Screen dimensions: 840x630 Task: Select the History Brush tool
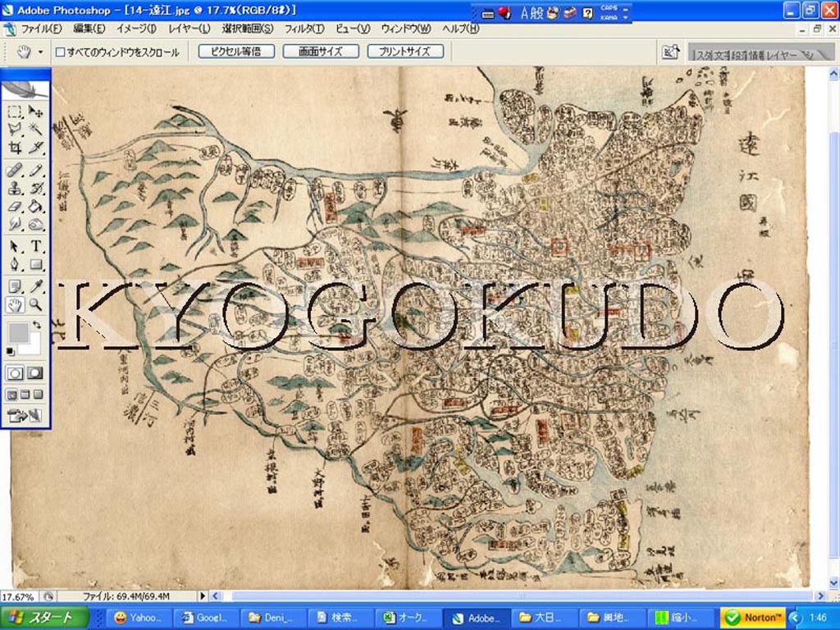[x=35, y=189]
